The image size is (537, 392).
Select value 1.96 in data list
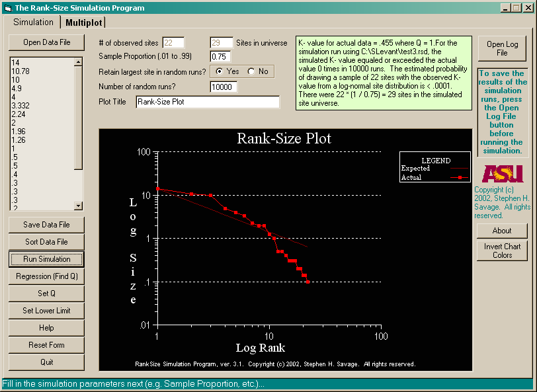pyautogui.click(x=19, y=132)
